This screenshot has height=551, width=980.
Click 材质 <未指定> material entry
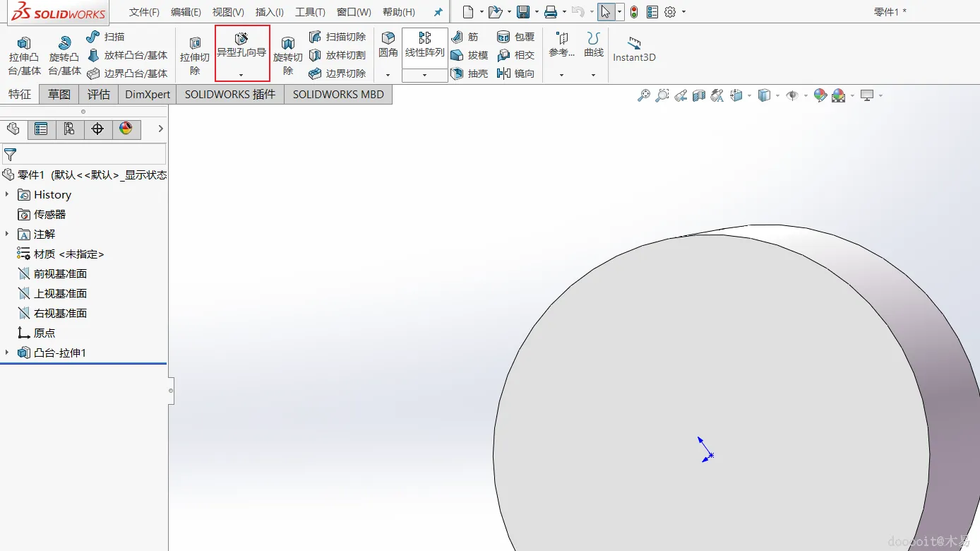click(x=68, y=254)
